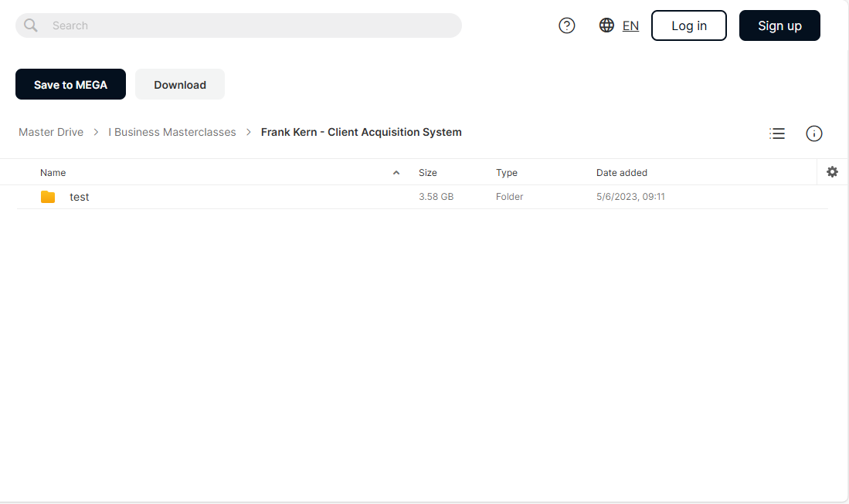Click the 5/6/2023, 09:11 date cell
The width and height of the screenshot is (849, 504).
pos(630,197)
